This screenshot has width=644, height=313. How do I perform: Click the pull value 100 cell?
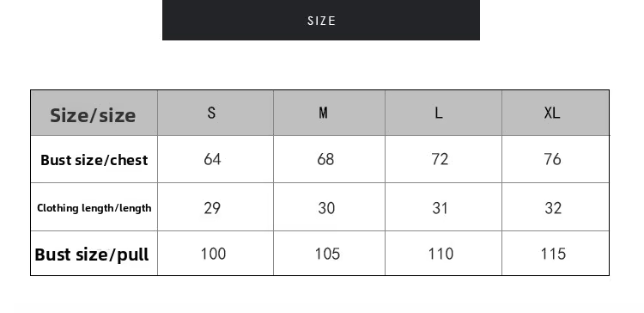[216, 254]
